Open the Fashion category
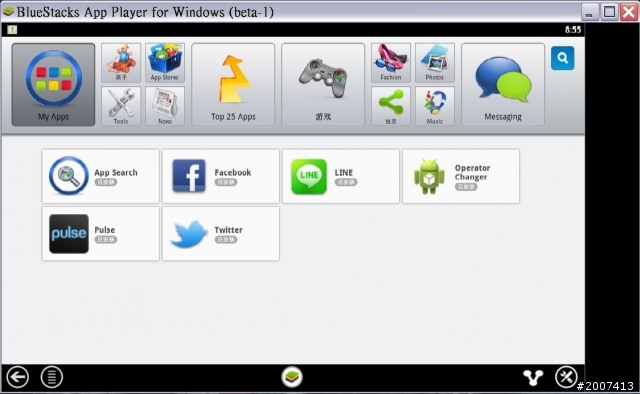 coord(391,63)
